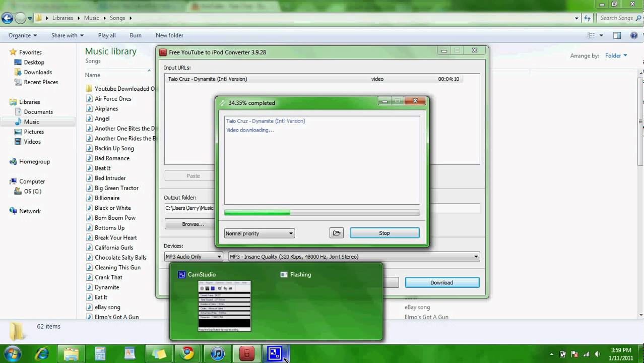This screenshot has width=644, height=363.
Task: Switch to the red iPod Converter taskbar icon
Action: coord(246,353)
